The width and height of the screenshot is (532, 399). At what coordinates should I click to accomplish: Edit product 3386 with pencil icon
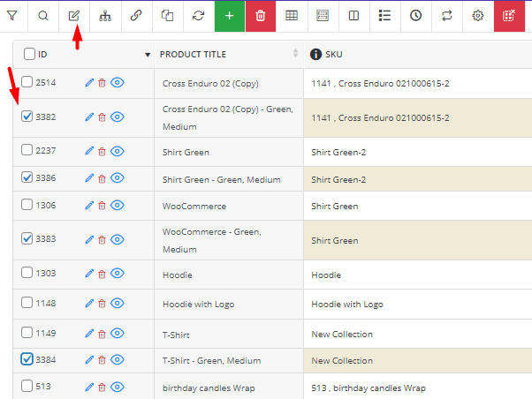[x=89, y=178]
